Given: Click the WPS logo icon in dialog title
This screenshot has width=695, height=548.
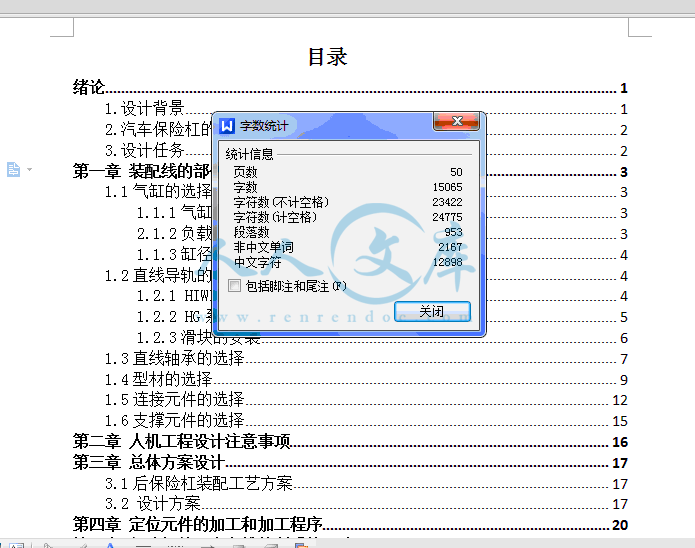Looking at the screenshot, I should tap(227, 126).
